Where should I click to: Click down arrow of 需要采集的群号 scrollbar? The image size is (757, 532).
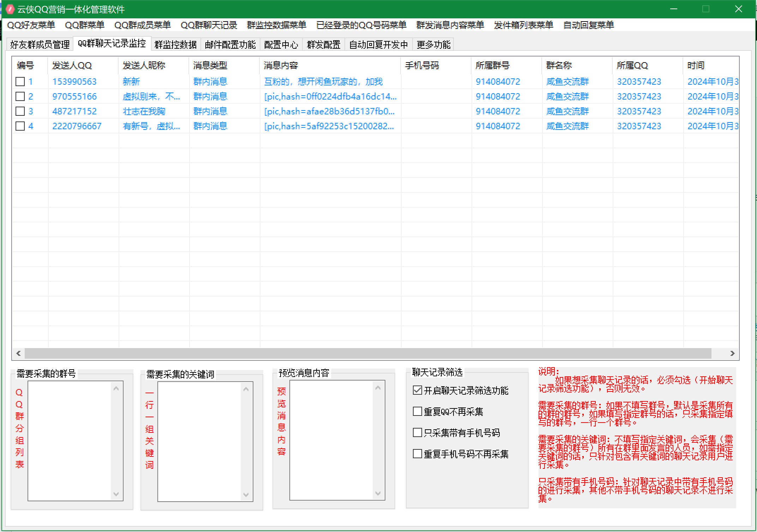click(116, 494)
